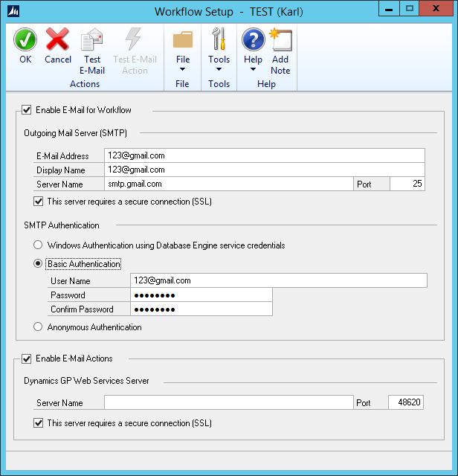
Task: Maximize the Workflow Setup window
Action: [x=409, y=8]
